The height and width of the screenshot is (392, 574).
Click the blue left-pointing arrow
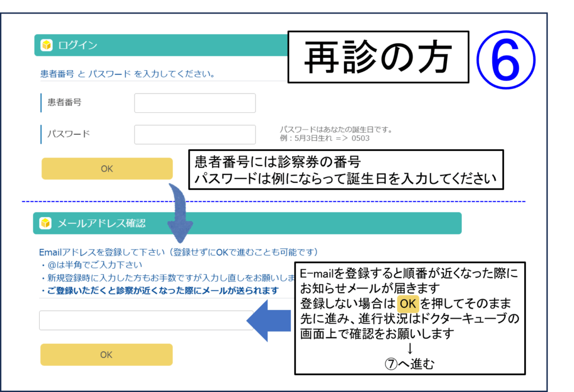click(x=269, y=320)
